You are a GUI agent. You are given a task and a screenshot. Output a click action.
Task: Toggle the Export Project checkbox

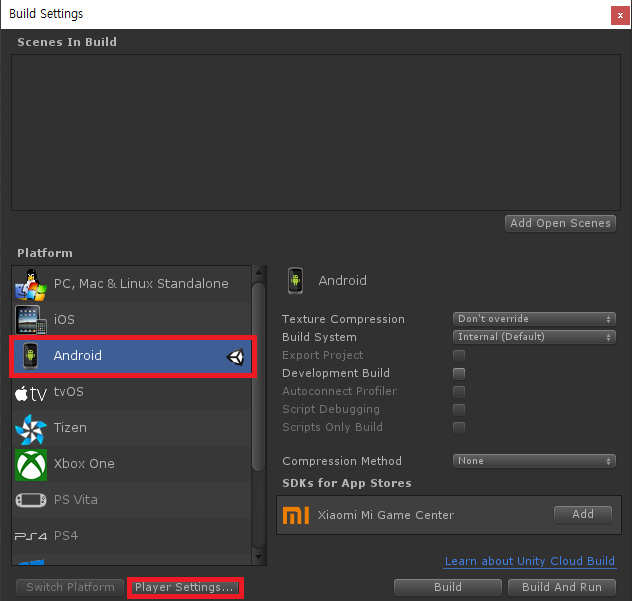click(459, 356)
